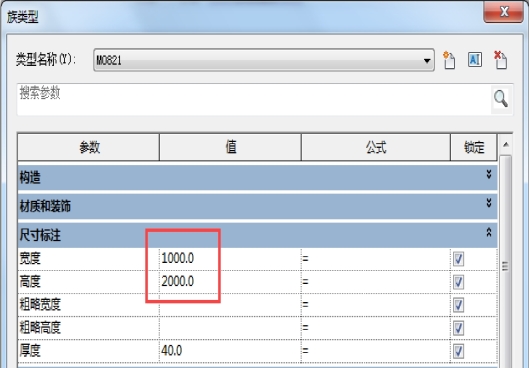Click the 粗略高度 formula cell

pyautogui.click(x=375, y=328)
